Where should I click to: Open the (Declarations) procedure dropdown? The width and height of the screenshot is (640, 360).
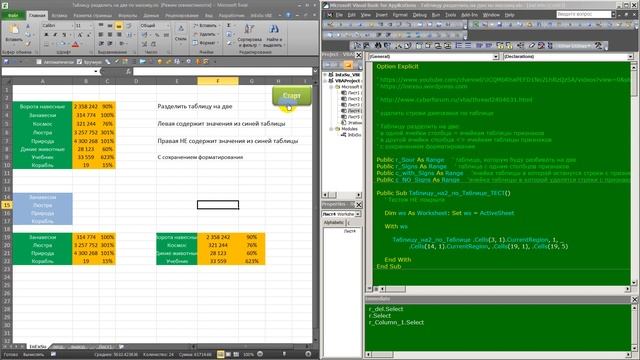630,57
